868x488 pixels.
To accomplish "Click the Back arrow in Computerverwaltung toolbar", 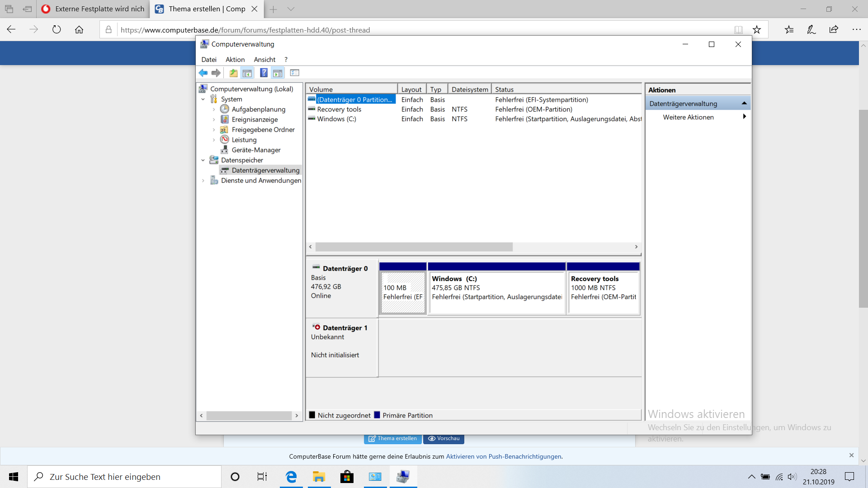I will (203, 73).
